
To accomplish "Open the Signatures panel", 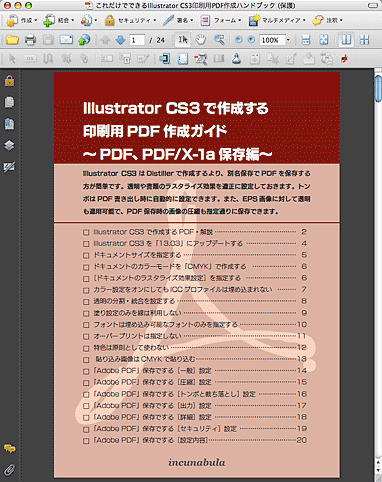I will (9, 167).
